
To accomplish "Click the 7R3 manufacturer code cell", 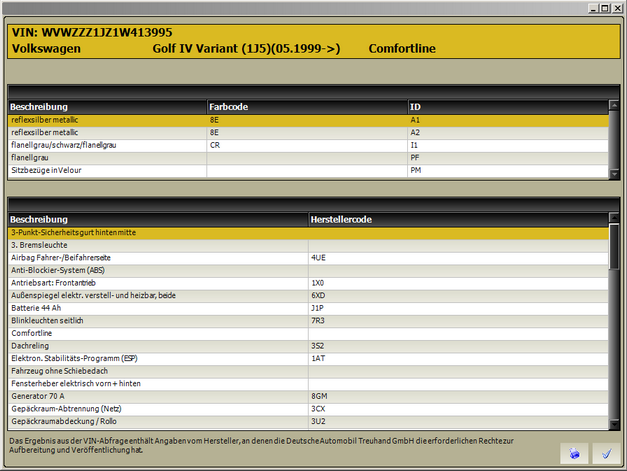I will 458,321.
